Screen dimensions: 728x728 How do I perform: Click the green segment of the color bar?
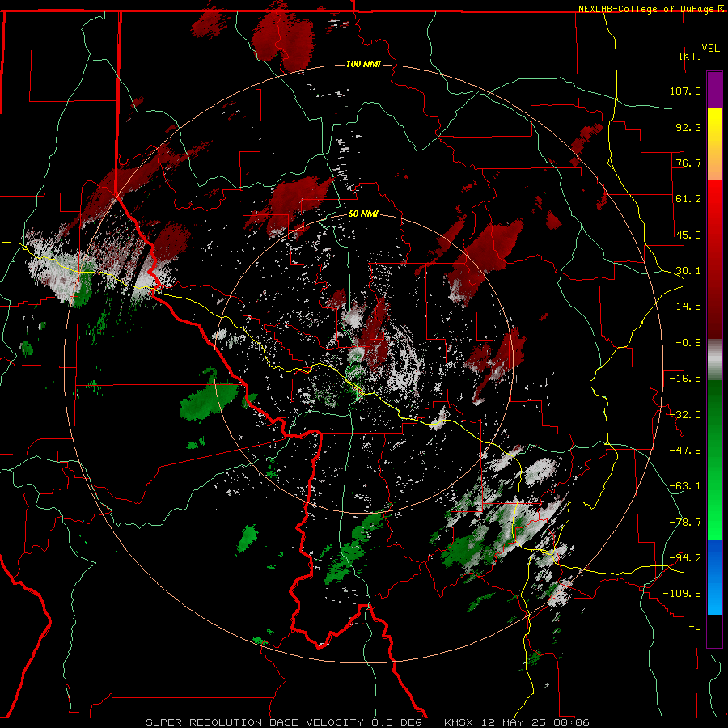(x=714, y=459)
